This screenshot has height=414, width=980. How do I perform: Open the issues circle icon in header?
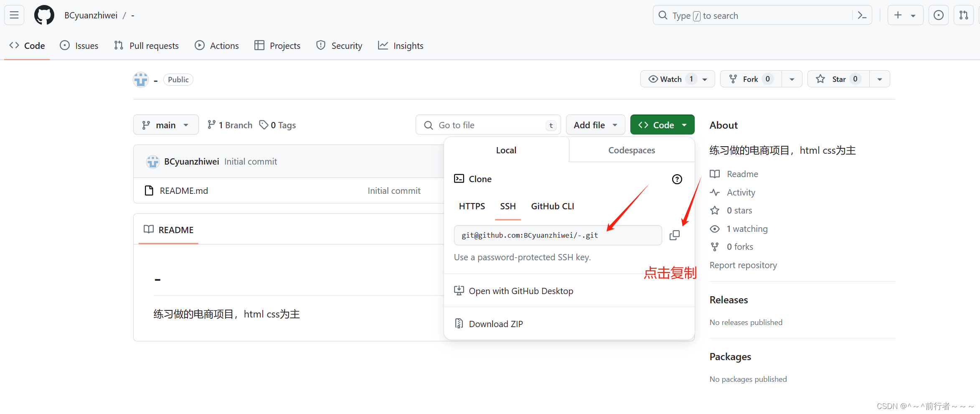[x=939, y=15]
